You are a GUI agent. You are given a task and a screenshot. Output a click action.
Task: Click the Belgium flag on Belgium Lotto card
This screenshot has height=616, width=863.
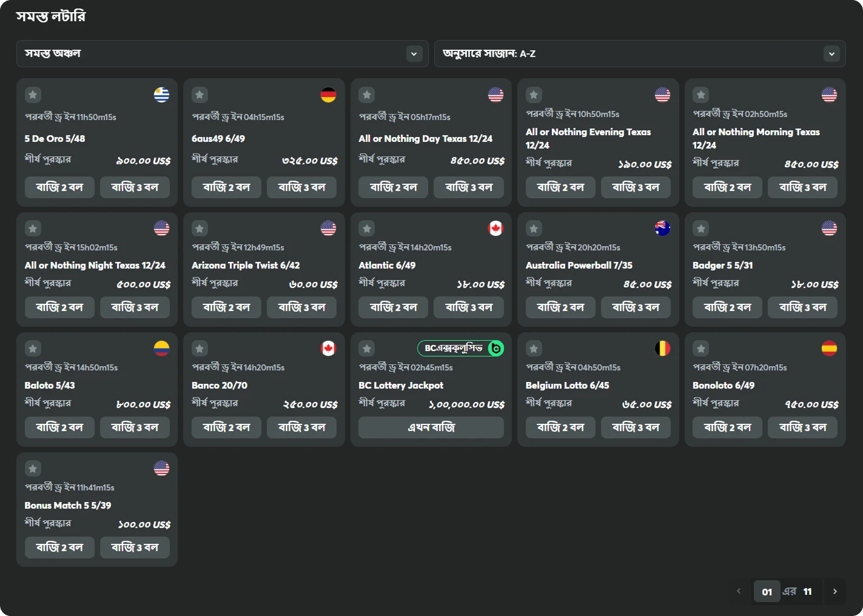click(x=662, y=349)
